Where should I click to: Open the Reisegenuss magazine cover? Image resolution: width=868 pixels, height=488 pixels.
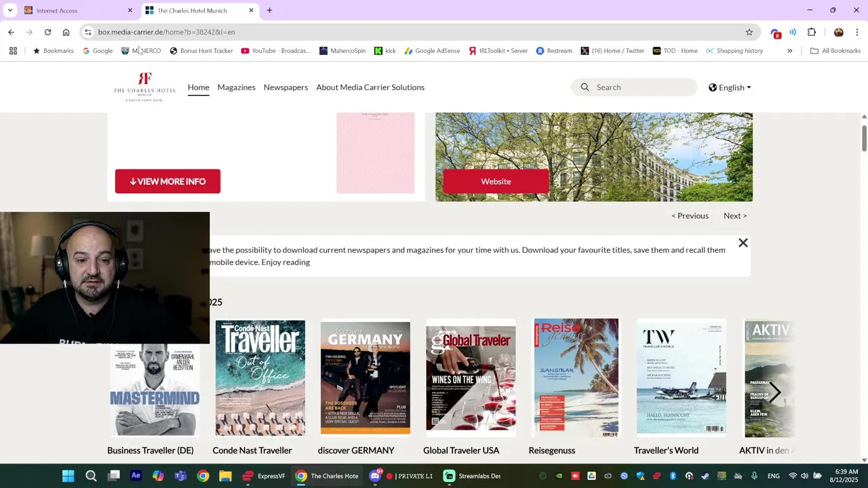coord(576,378)
